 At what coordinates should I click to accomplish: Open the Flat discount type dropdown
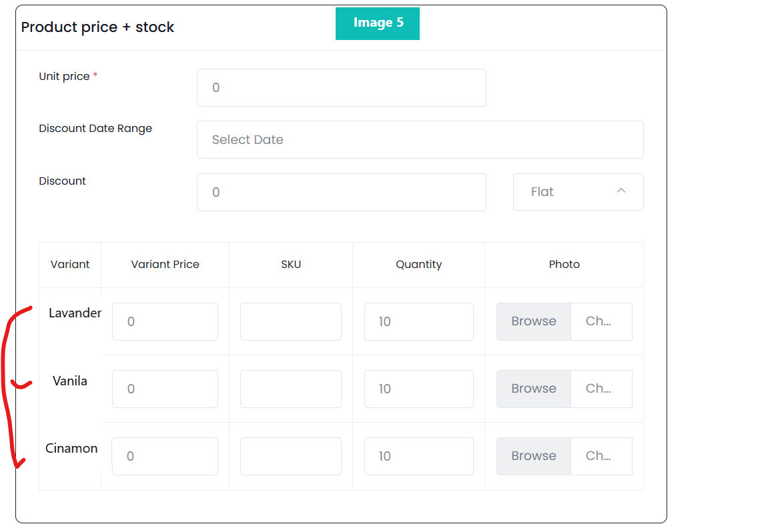(578, 192)
